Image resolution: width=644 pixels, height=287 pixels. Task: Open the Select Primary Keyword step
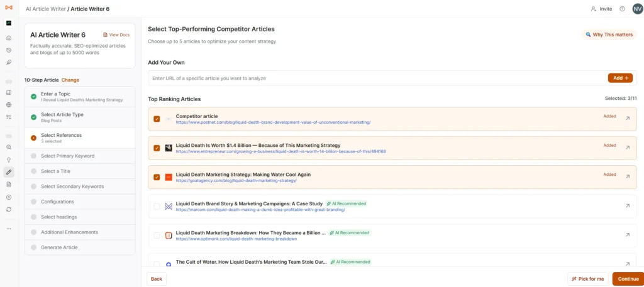80,156
